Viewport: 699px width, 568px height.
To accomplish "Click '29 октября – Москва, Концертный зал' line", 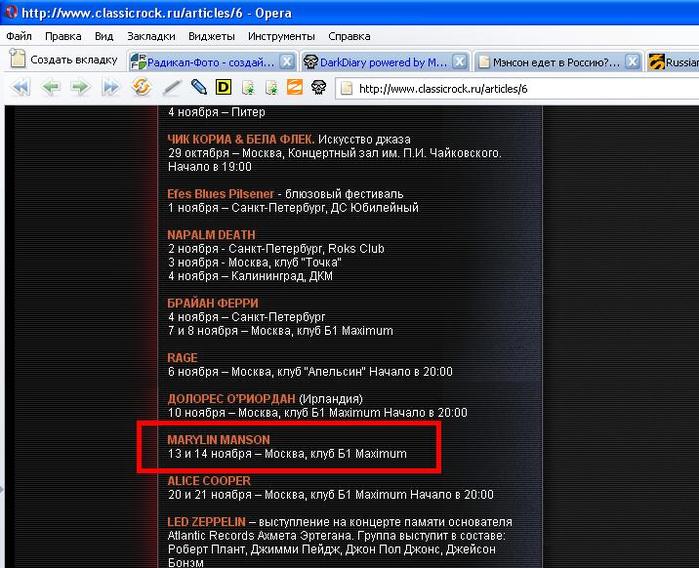I will point(334,153).
